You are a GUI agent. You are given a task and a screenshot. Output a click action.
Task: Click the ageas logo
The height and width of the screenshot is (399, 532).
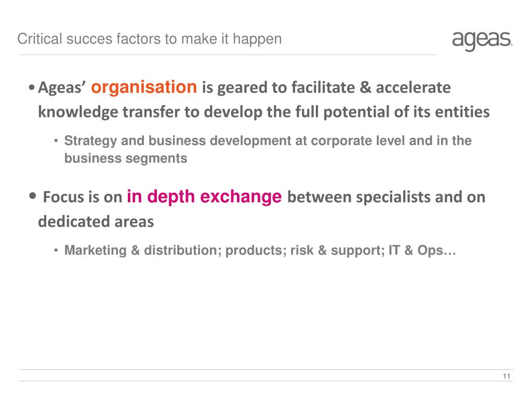[x=482, y=41]
